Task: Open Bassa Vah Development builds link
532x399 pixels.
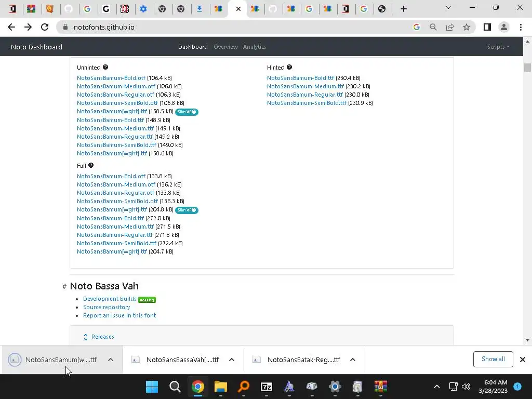Action: [110, 299]
